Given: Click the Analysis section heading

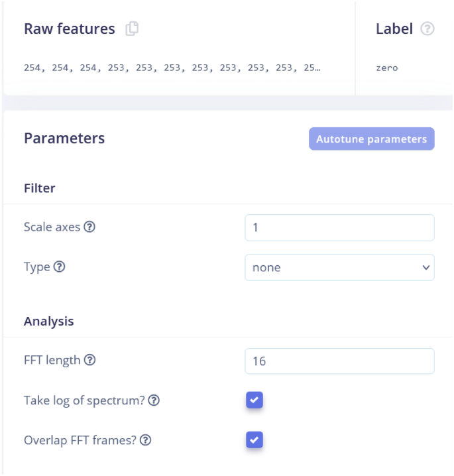Looking at the screenshot, I should tap(48, 322).
